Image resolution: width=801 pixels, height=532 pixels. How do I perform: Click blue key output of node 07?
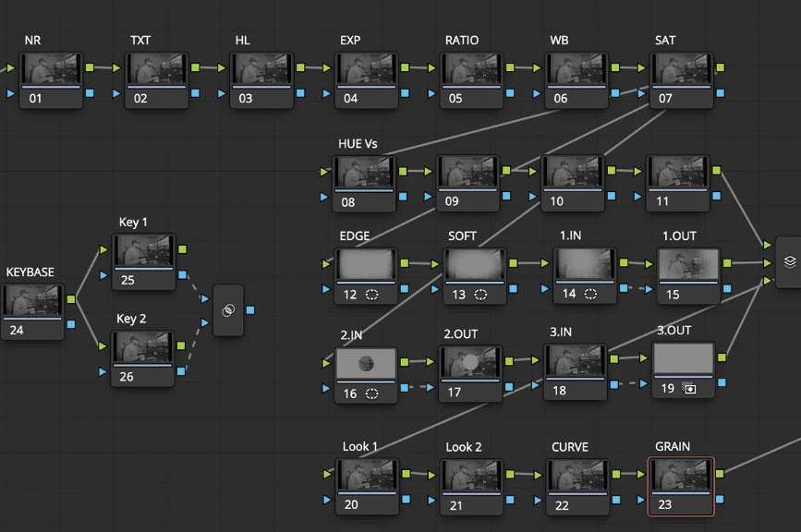click(x=721, y=93)
